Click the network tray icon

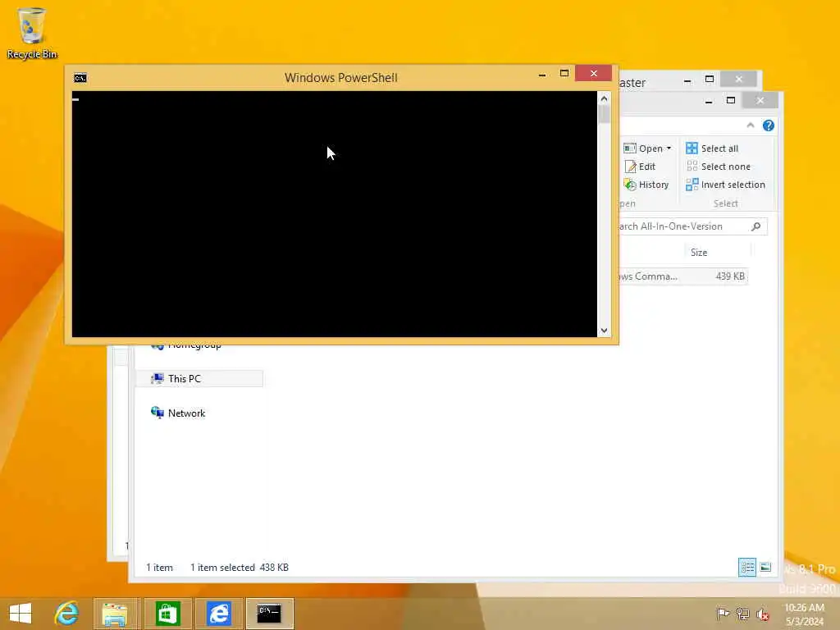(x=742, y=614)
